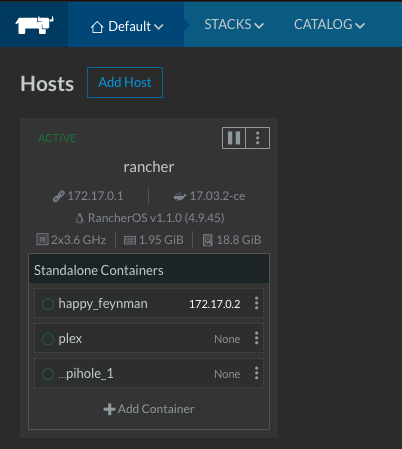Open the STACKS dropdown menu

coord(234,24)
